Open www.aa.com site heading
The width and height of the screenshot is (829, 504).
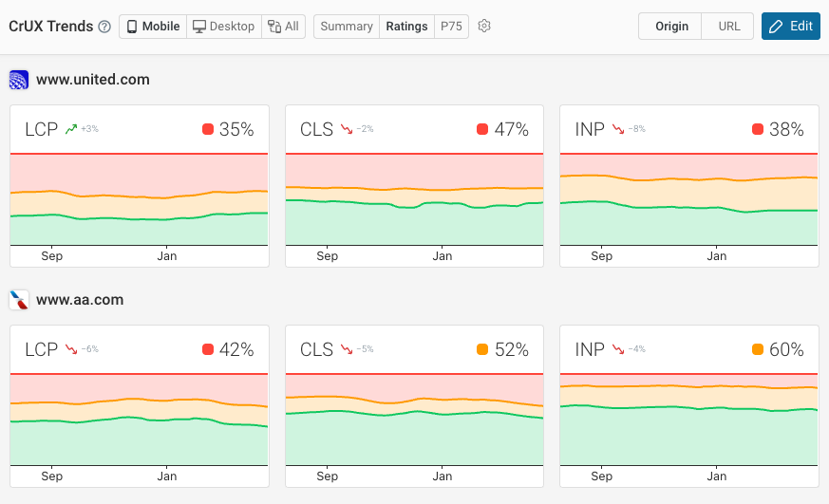pos(80,300)
